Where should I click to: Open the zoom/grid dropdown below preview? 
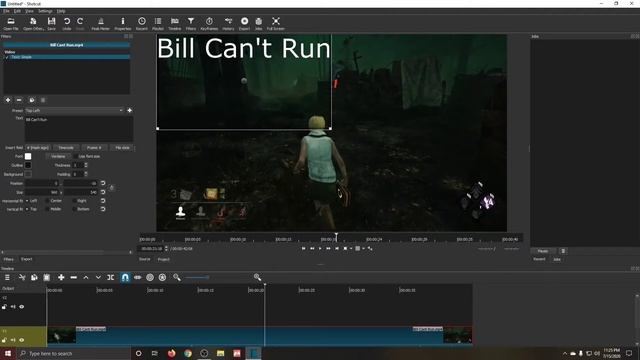359,248
